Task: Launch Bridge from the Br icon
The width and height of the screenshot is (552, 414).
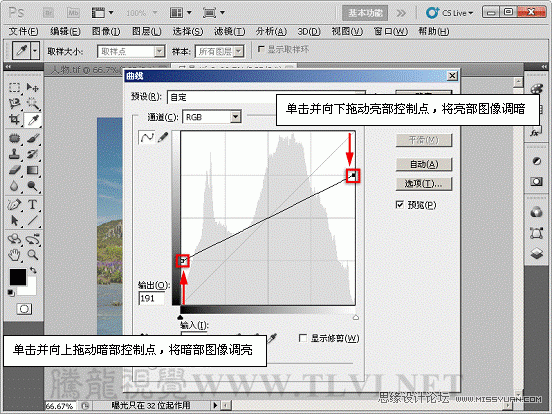Action: (x=49, y=13)
